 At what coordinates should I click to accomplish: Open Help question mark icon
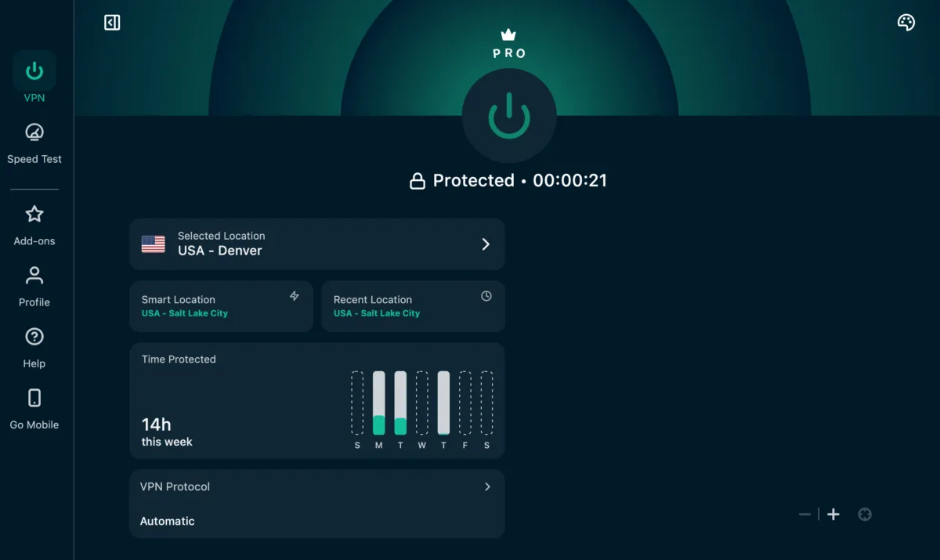click(x=34, y=337)
